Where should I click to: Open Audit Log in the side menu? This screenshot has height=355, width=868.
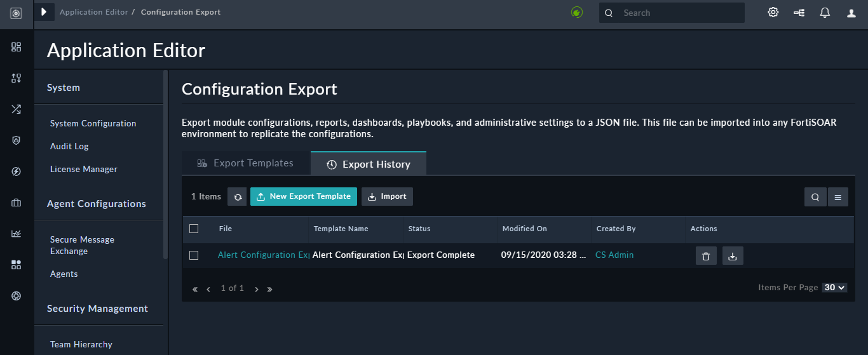69,146
